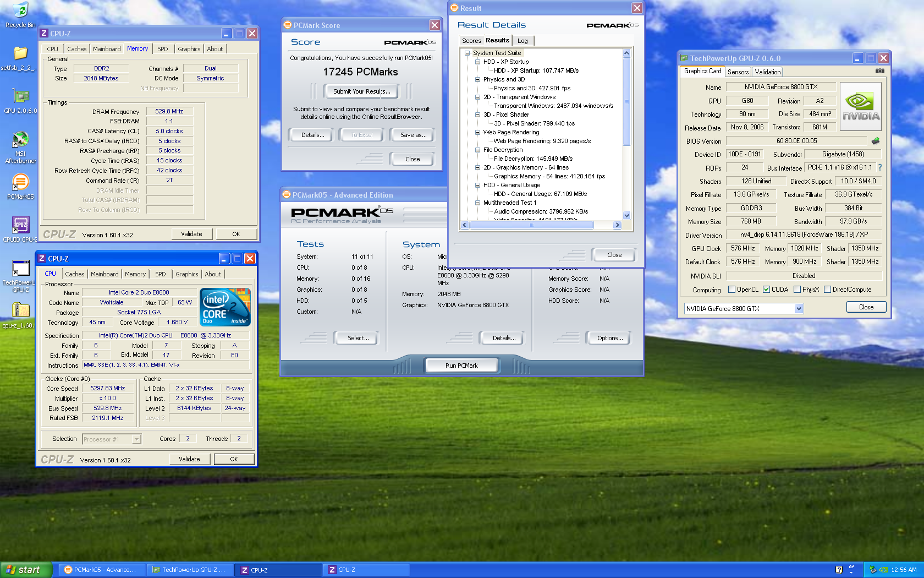The image size is (924, 578).
Task: Click scroll down arrow in Results tree
Action: pos(627,216)
